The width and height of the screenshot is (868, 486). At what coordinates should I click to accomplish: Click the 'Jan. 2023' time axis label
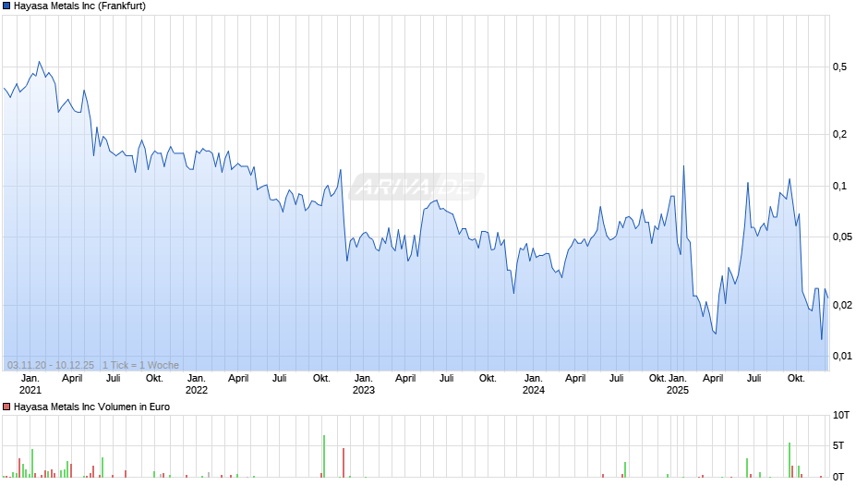(x=363, y=384)
